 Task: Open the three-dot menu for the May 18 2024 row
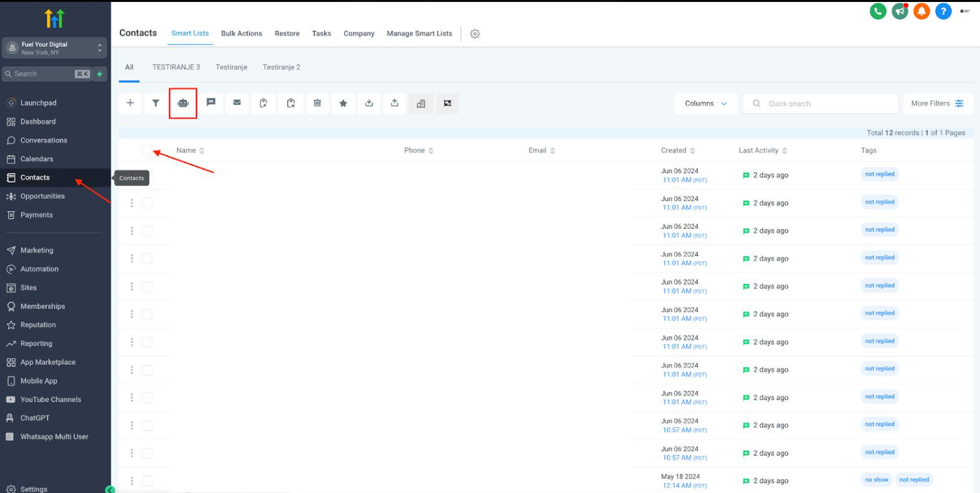tap(132, 481)
